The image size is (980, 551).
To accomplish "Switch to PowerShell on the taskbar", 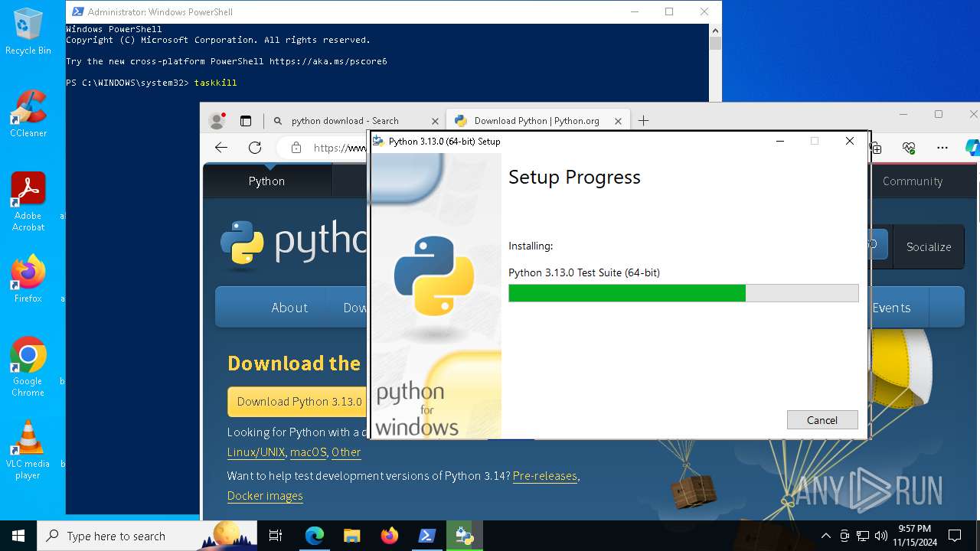I will tap(426, 536).
